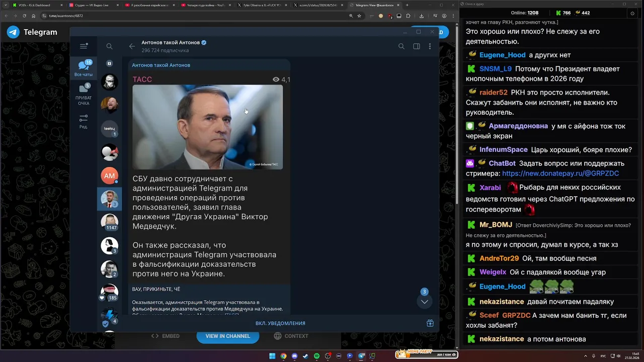Open the chat with the 185 unread badge

[109, 293]
